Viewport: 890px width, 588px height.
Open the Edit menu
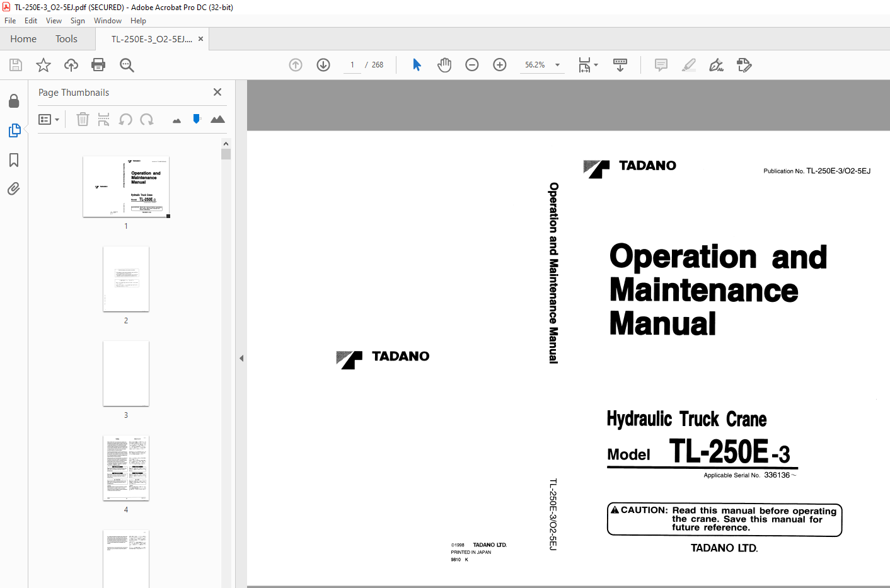(31, 21)
